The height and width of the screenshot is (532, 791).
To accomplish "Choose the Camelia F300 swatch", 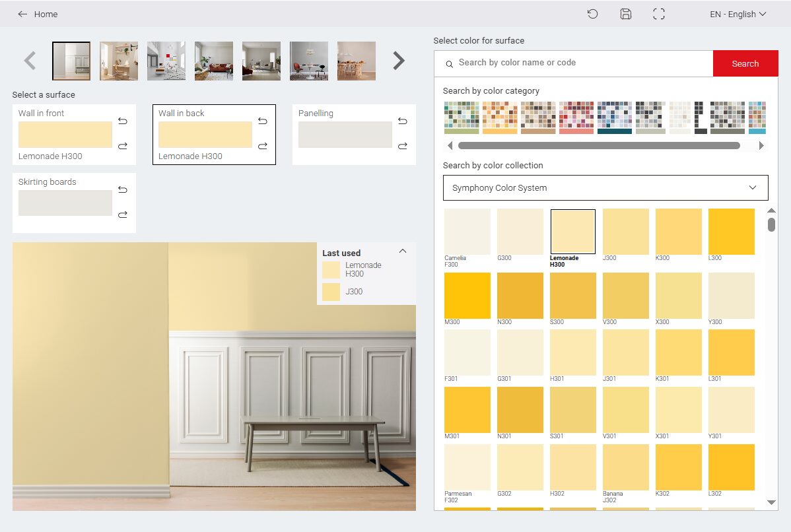I will click(467, 232).
